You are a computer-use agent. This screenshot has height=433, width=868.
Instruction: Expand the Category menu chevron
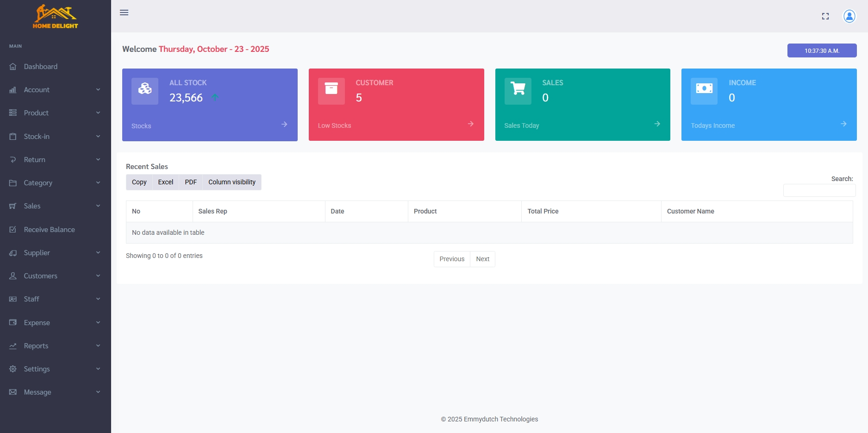coord(98,182)
